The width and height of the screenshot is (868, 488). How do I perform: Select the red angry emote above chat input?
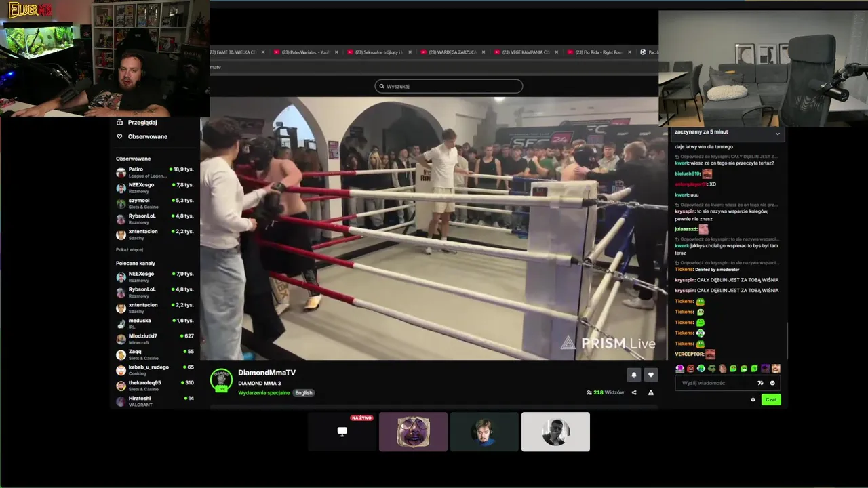(690, 369)
